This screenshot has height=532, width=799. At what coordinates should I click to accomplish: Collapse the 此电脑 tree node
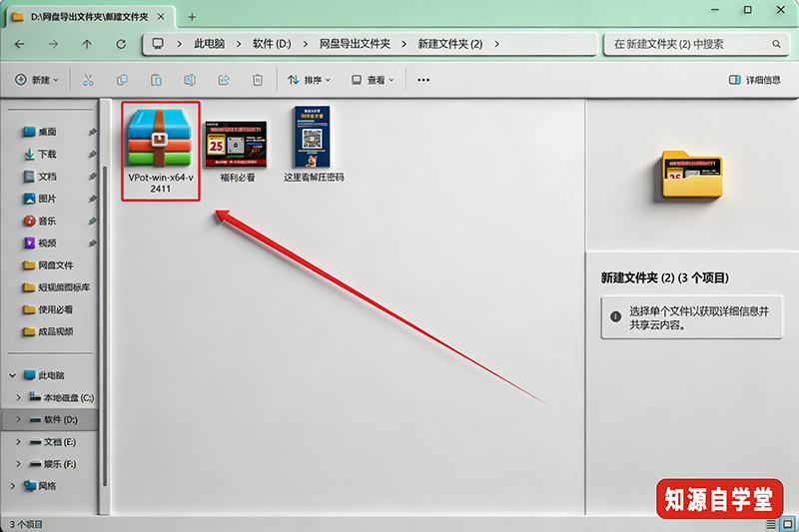pyautogui.click(x=13, y=375)
